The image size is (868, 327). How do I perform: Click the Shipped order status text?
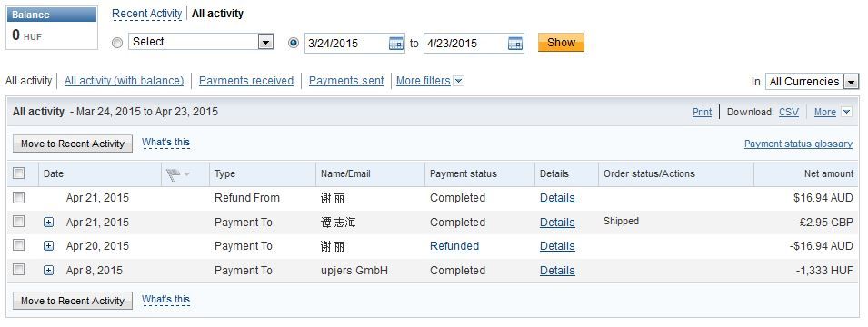coord(621,222)
